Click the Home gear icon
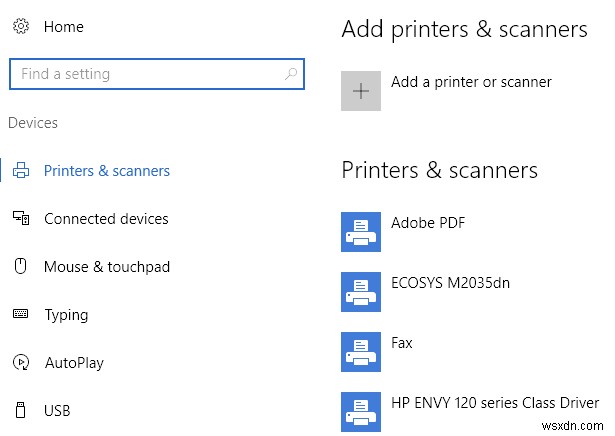Screen dimensions: 615x436 20,27
